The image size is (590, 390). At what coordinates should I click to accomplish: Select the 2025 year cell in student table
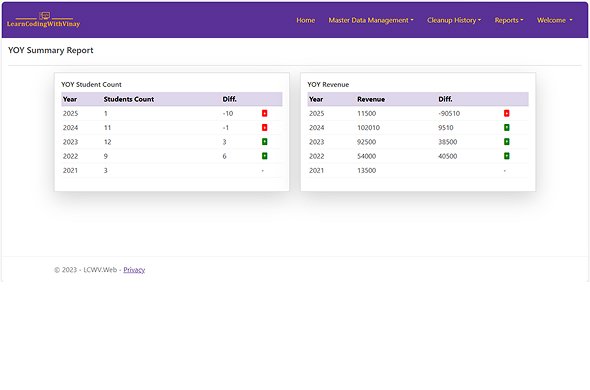coord(70,113)
